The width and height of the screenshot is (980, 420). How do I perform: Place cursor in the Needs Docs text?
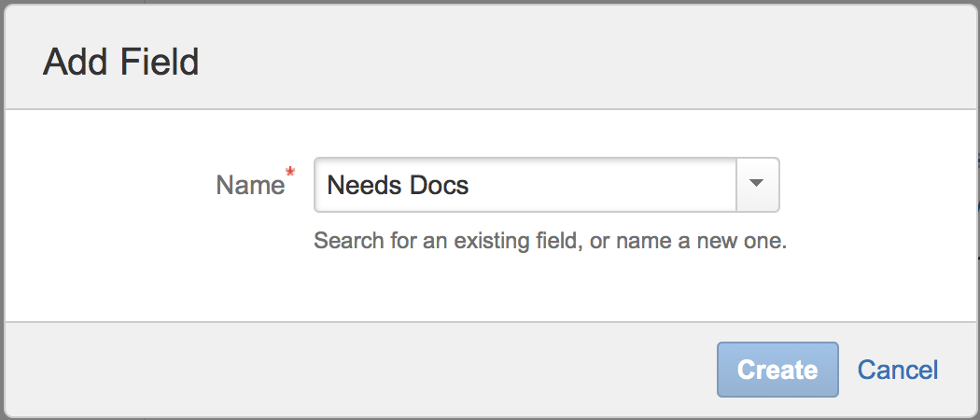tap(398, 185)
